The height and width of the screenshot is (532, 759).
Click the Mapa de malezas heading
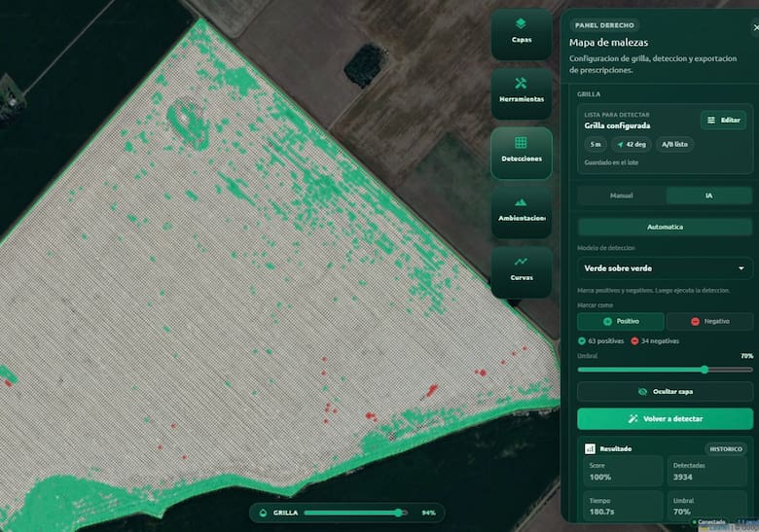point(608,43)
